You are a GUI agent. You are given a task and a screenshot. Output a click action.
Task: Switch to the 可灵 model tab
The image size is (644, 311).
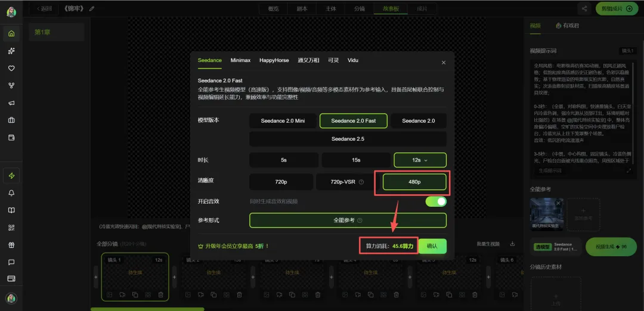[333, 60]
